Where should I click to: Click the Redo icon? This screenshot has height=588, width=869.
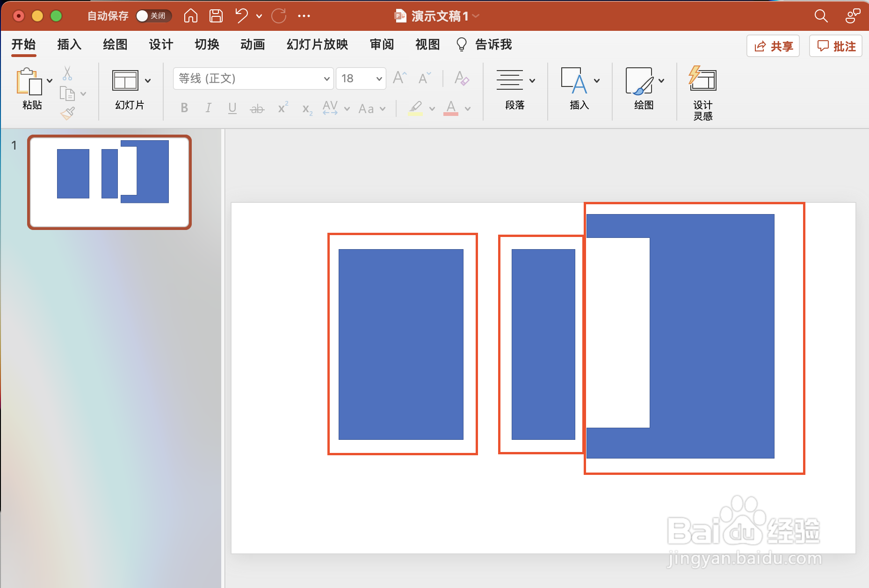point(279,16)
